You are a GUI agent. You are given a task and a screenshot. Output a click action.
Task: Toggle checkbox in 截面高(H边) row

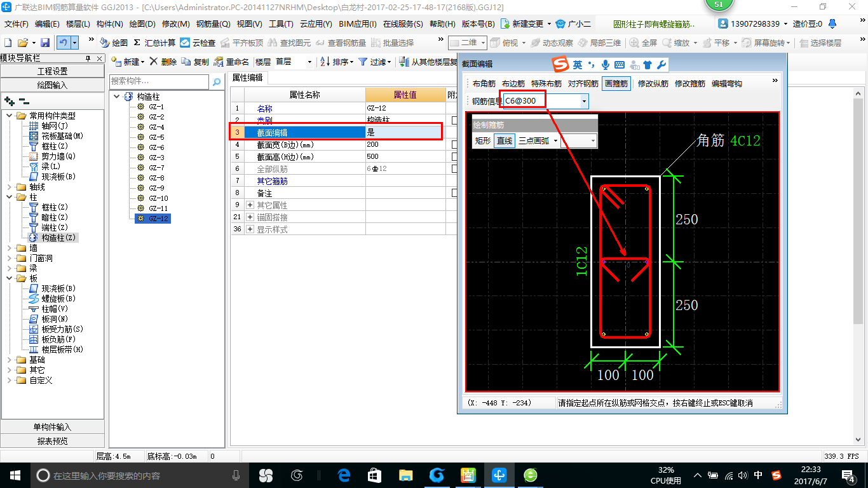456,157
